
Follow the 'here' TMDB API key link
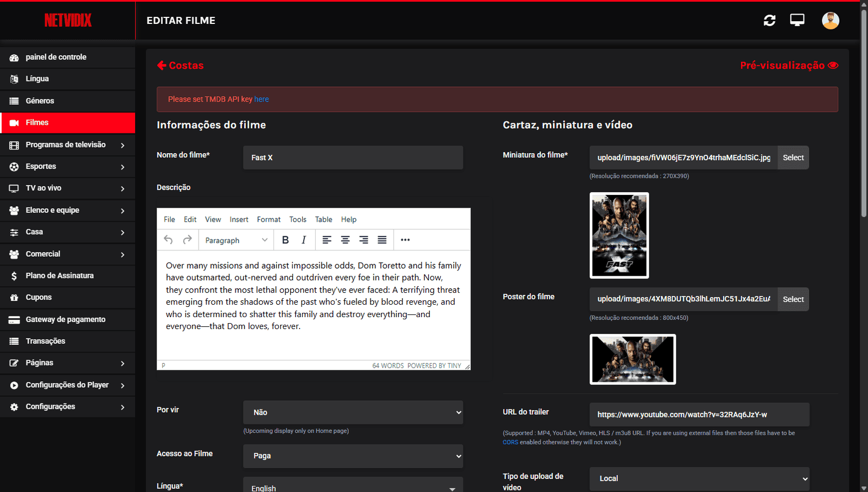pos(261,99)
